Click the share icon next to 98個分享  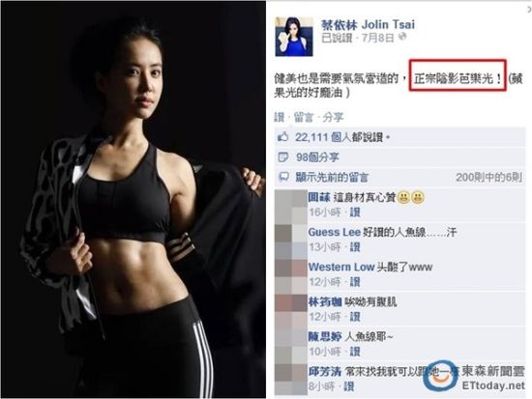click(x=282, y=157)
